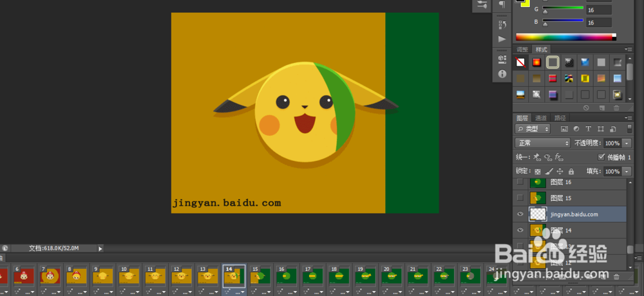644x296 pixels.
Task: Filter layers by pixel image type
Action: click(x=564, y=129)
